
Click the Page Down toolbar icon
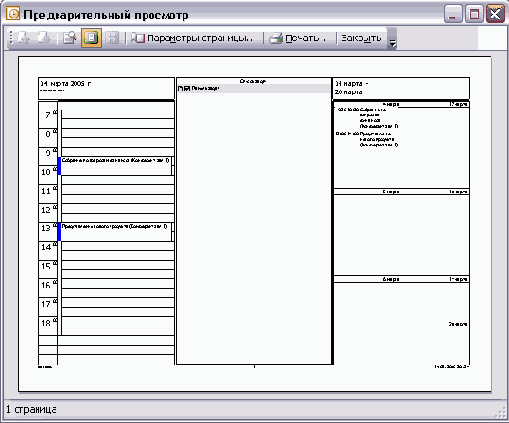tap(44, 38)
